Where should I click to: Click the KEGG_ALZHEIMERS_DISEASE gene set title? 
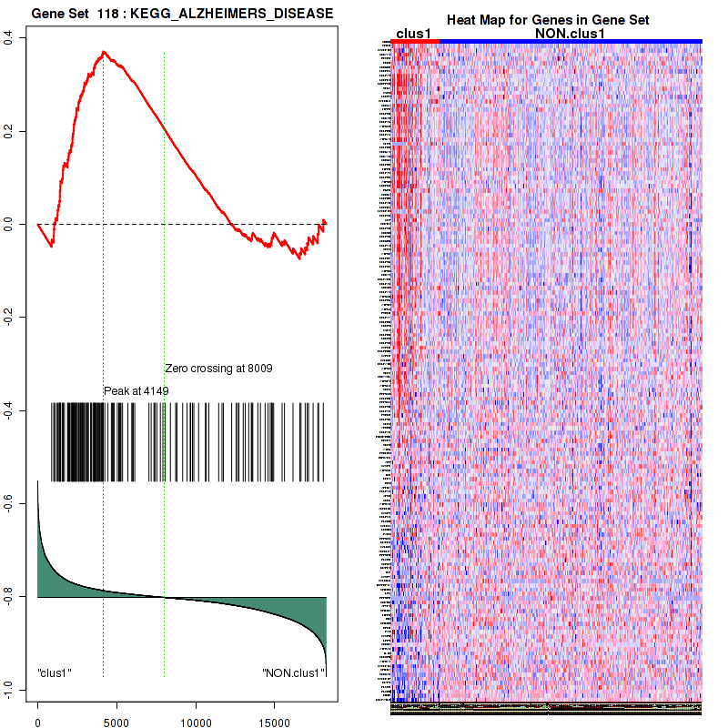[x=182, y=15]
